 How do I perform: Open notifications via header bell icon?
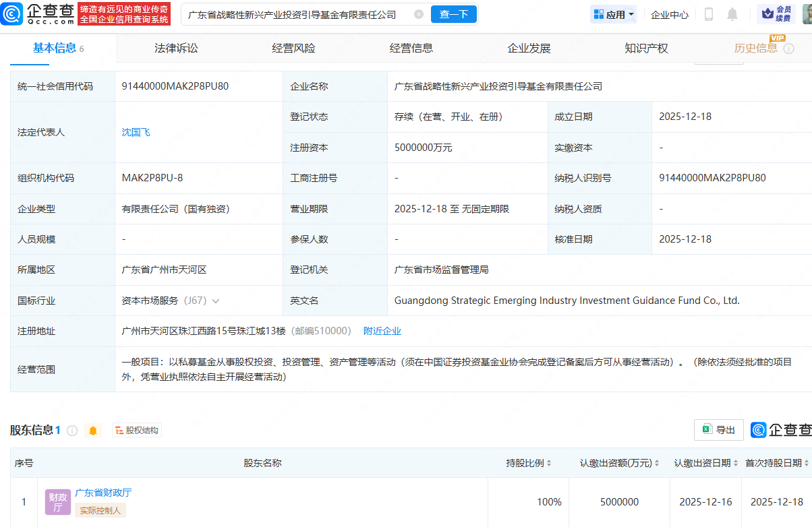732,14
